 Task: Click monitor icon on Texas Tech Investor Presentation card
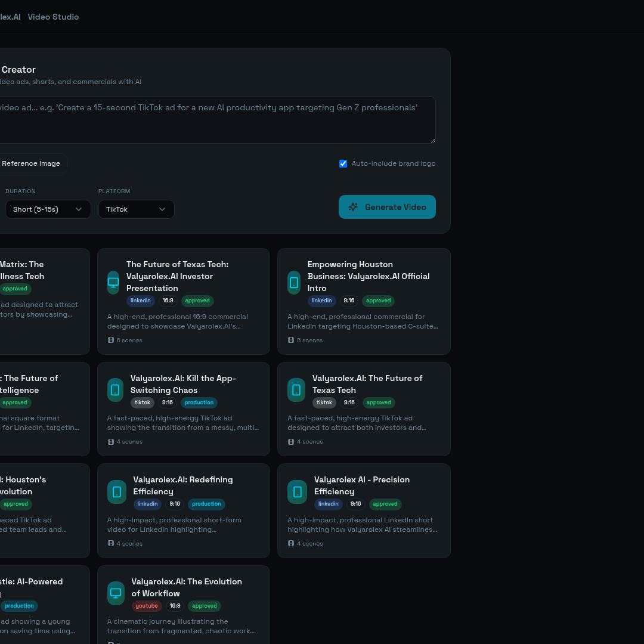click(x=113, y=283)
